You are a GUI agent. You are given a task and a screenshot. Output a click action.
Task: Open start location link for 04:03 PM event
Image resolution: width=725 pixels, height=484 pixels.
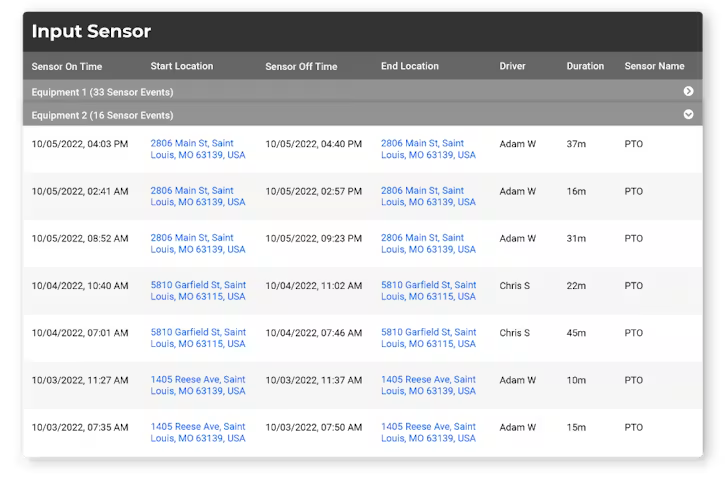(x=198, y=149)
